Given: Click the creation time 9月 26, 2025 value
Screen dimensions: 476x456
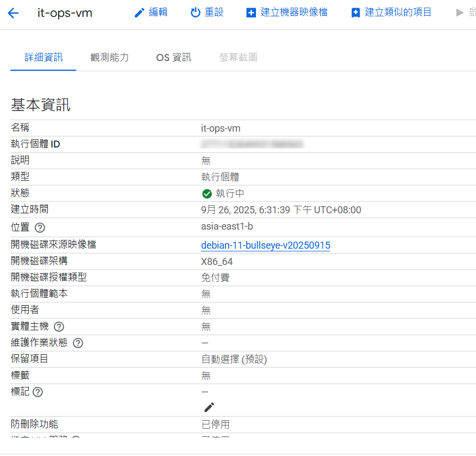Looking at the screenshot, I should [x=281, y=210].
